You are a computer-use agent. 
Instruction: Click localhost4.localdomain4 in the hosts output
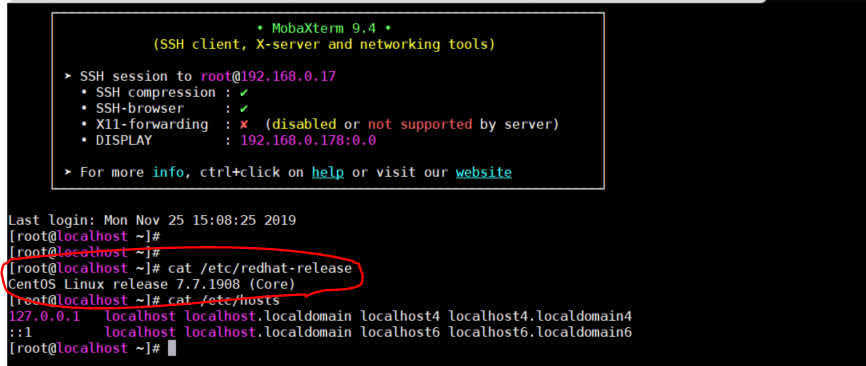tap(540, 316)
